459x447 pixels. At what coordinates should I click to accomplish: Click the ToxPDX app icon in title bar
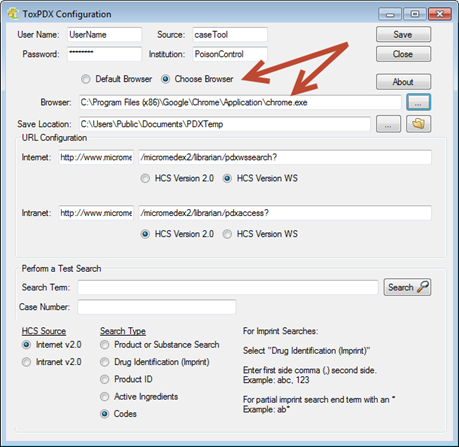[13, 14]
